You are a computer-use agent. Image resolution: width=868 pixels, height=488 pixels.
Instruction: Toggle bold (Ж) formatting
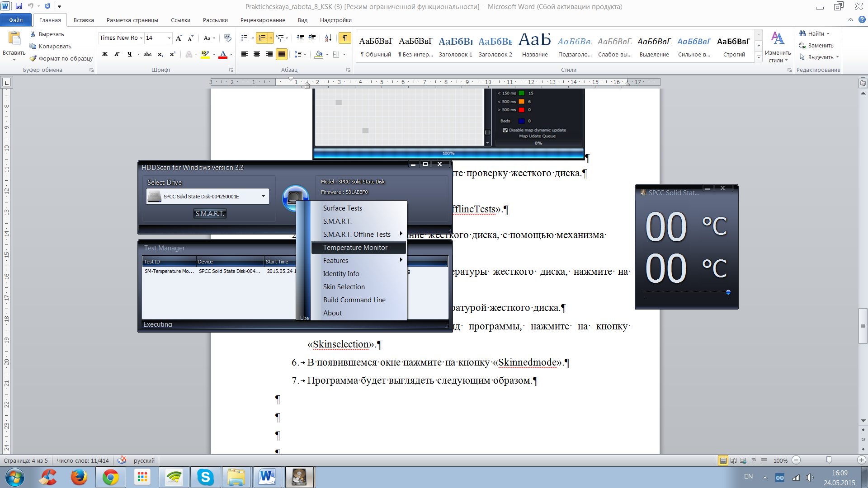coord(105,54)
